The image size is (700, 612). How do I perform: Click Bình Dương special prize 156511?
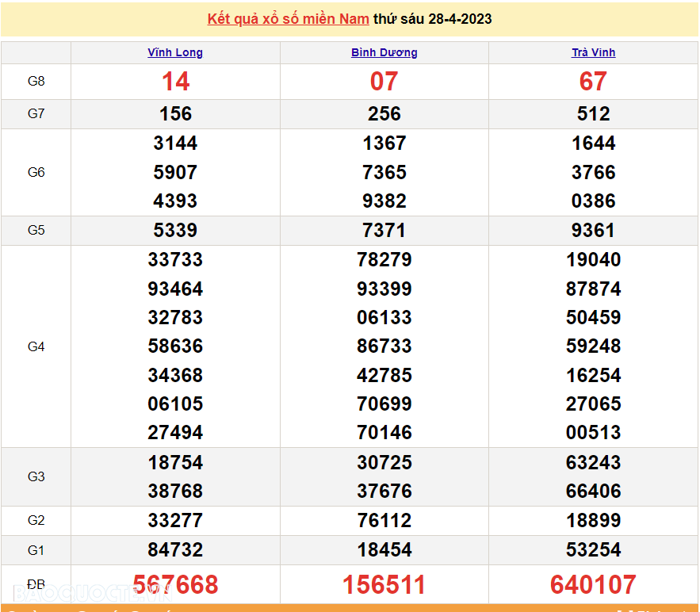coord(384,585)
